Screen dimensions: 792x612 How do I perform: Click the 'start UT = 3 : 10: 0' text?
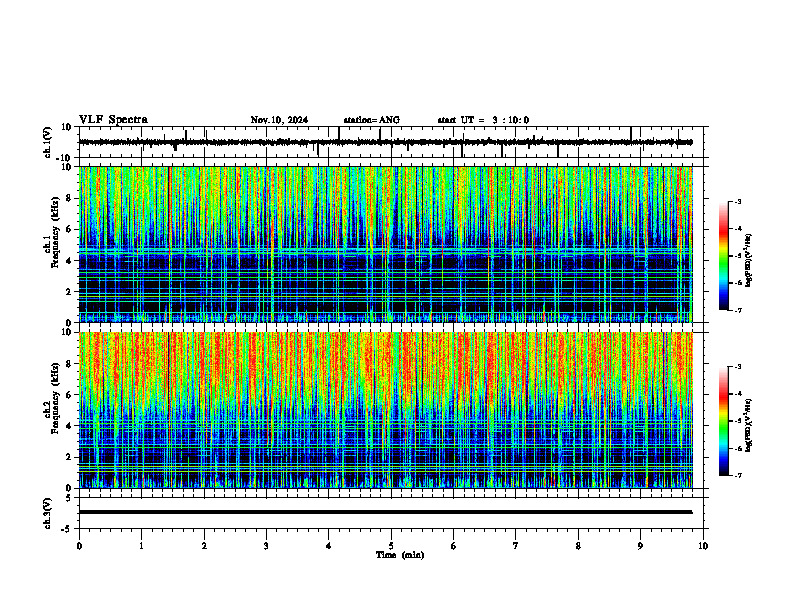point(483,120)
